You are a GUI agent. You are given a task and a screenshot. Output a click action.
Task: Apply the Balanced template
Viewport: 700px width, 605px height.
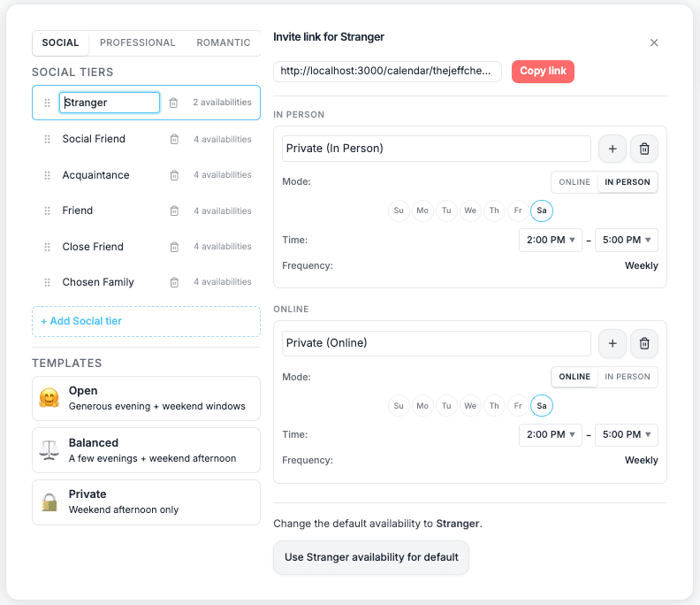tap(146, 450)
